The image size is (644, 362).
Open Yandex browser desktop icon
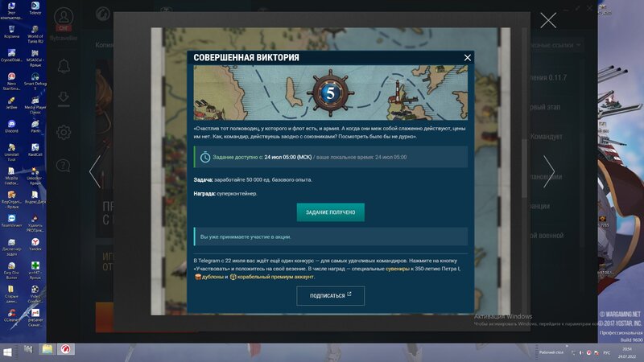(x=35, y=245)
